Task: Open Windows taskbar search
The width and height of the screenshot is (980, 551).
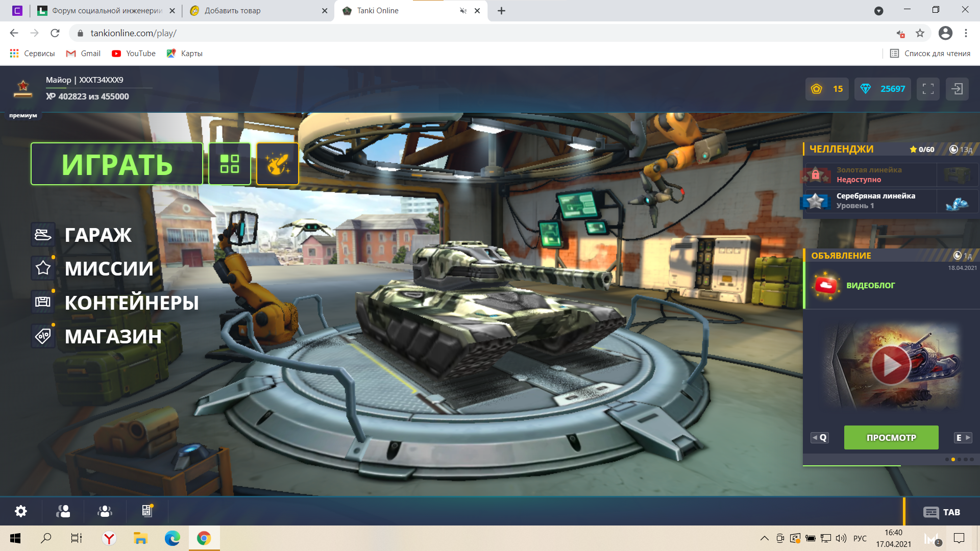Action: click(46, 538)
